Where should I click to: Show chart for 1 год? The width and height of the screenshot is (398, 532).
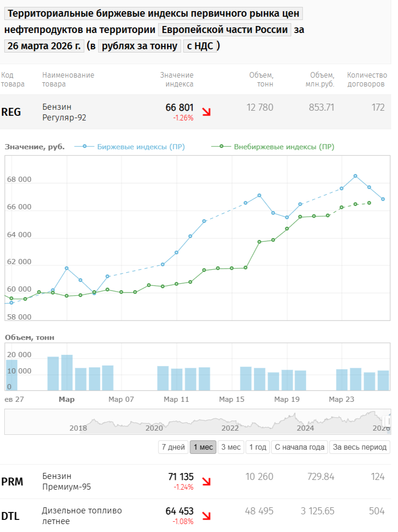click(258, 447)
